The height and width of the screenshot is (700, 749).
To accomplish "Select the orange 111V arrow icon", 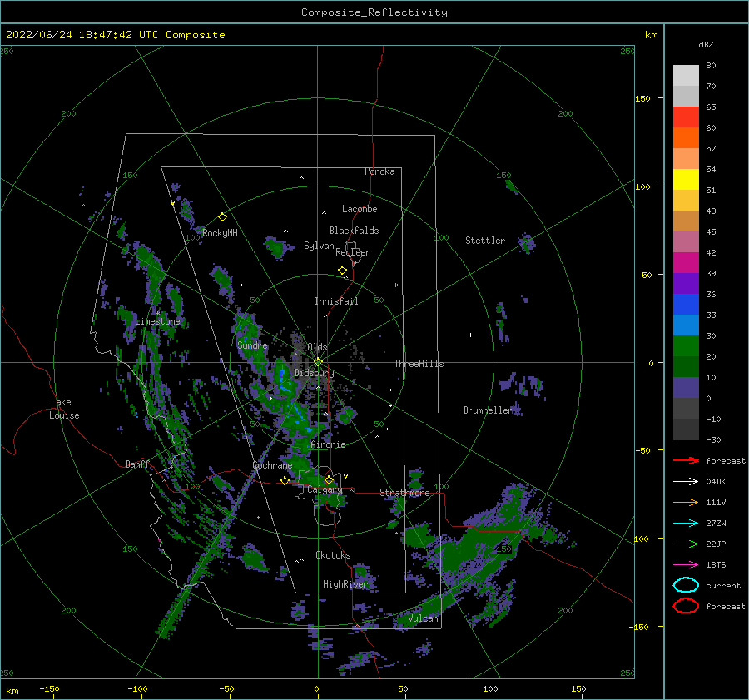I will pyautogui.click(x=686, y=502).
